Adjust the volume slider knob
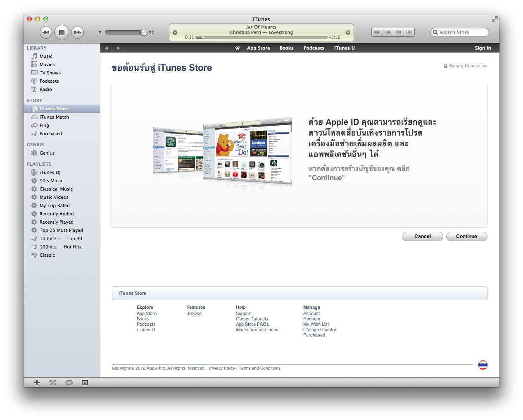Viewport: 523px width, 420px height. click(144, 32)
